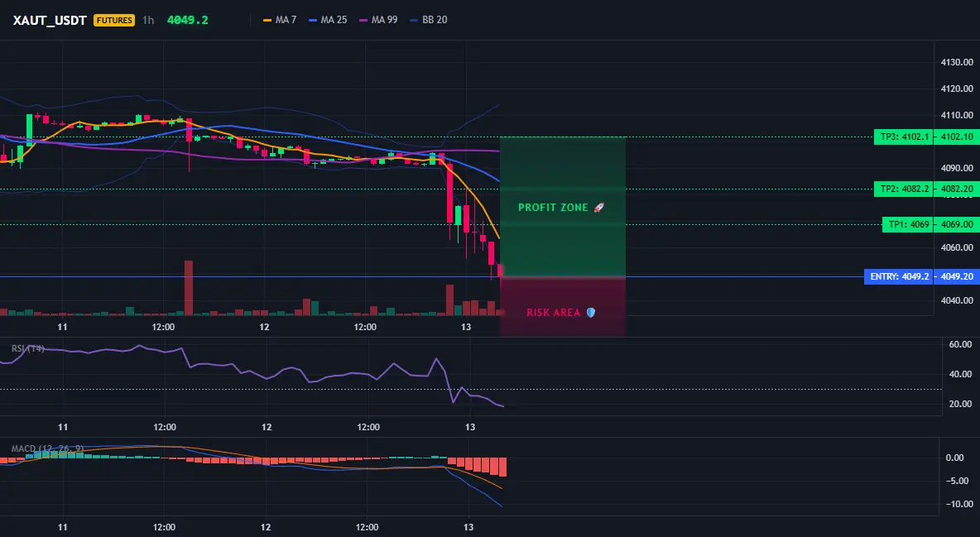Click date 12 on RSI pane time axis
Image resolution: width=980 pixels, height=537 pixels.
point(267,427)
